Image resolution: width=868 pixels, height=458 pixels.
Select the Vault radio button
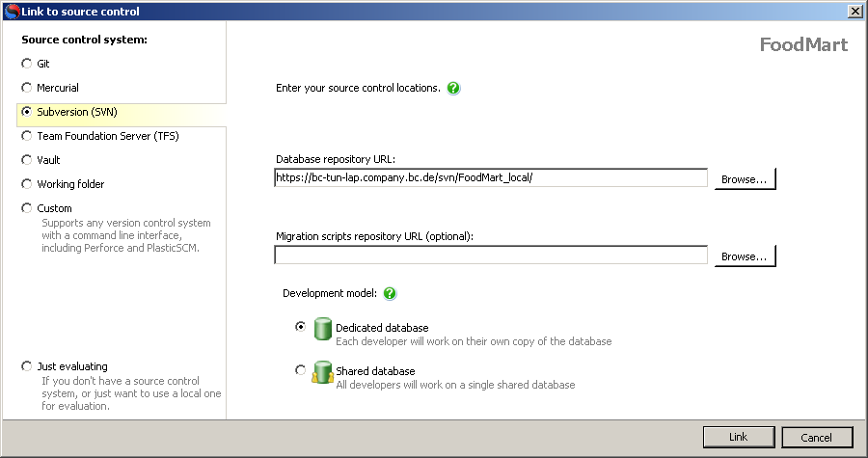pyautogui.click(x=27, y=160)
